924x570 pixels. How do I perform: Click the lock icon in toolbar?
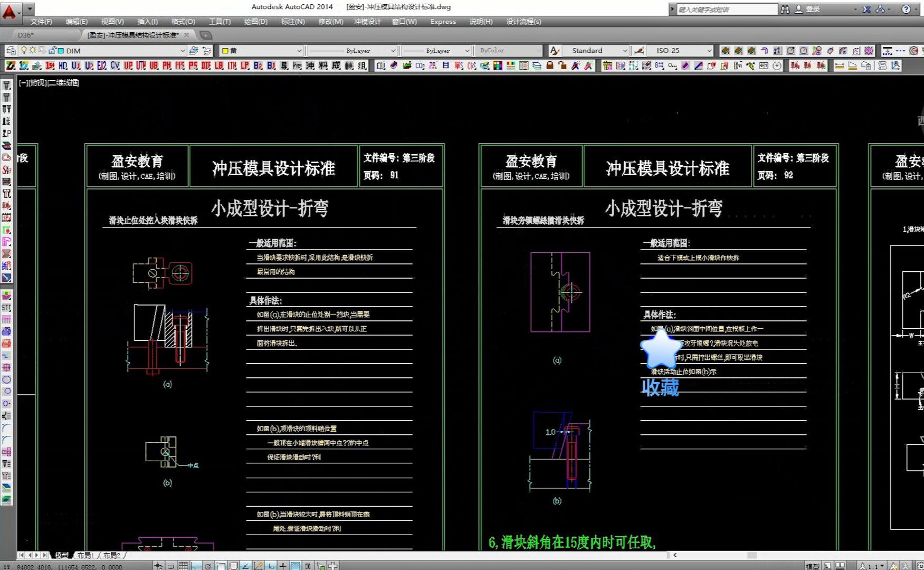(549, 65)
